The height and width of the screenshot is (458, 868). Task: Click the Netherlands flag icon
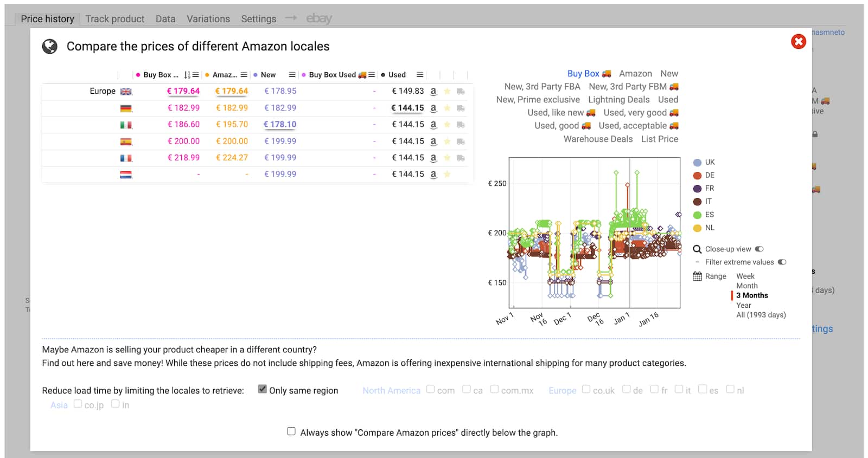[x=126, y=175]
